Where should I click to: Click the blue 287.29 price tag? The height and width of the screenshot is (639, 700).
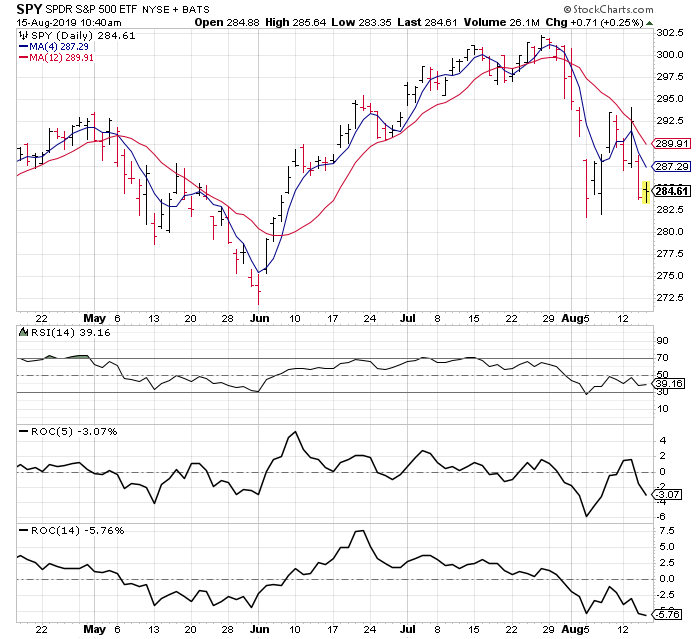(668, 167)
